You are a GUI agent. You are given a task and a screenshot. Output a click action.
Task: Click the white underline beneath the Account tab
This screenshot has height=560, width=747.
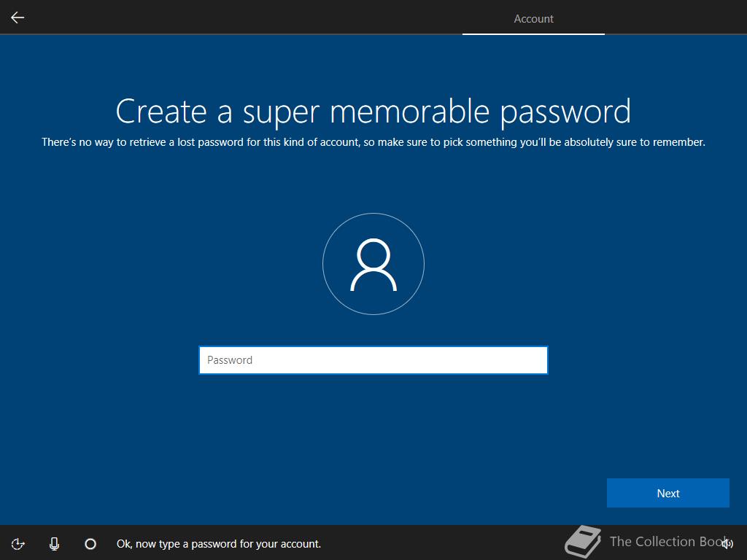pos(533,34)
